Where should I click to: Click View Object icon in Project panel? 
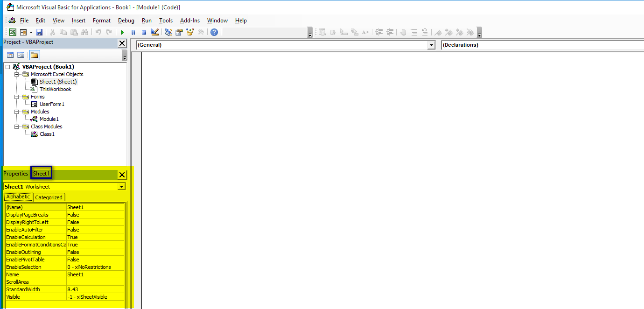tap(21, 55)
